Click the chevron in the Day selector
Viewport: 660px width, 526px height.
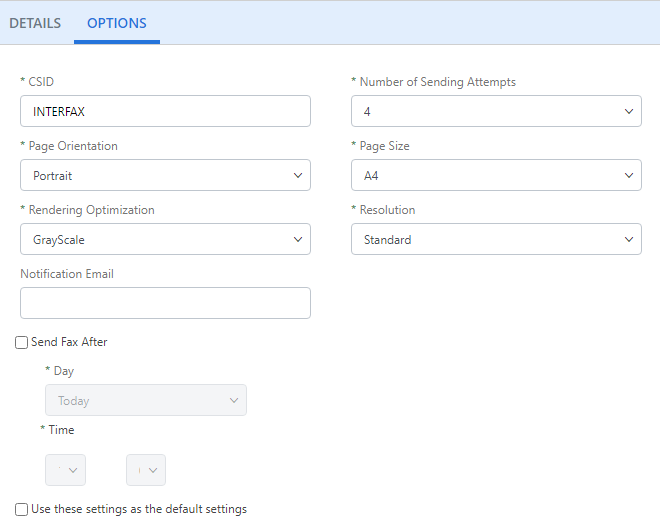234,401
